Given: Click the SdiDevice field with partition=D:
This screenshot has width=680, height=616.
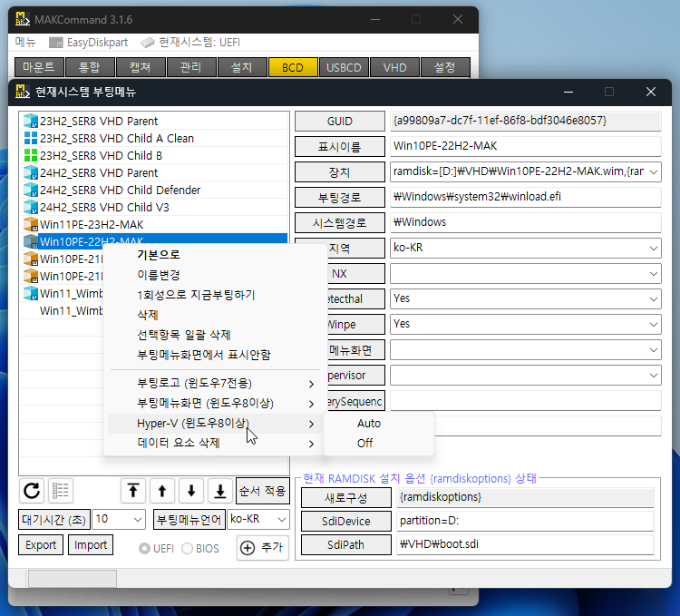Looking at the screenshot, I should [525, 521].
